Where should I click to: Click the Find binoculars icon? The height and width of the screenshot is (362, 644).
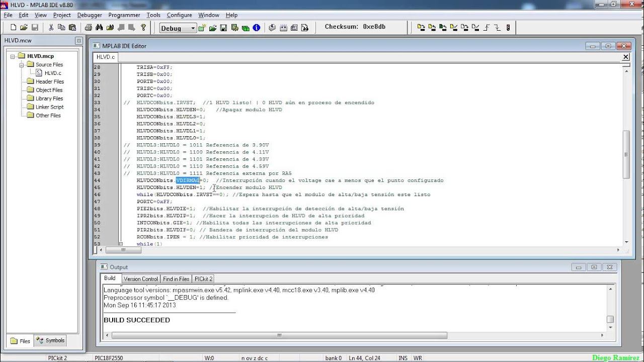pos(99,28)
